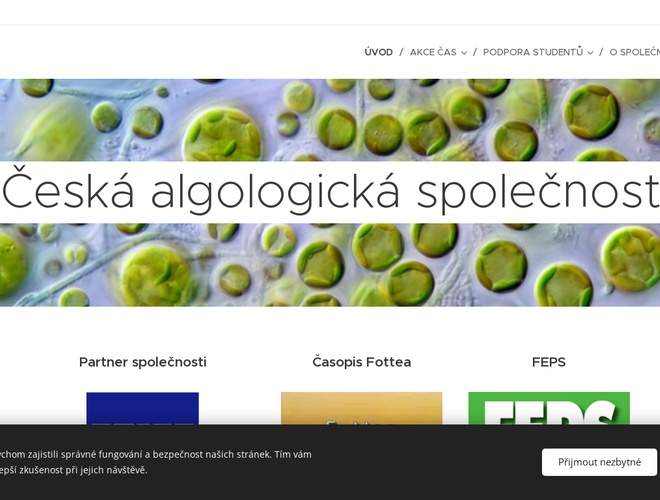Image resolution: width=660 pixels, height=500 pixels.
Task: Click the separator slash after AKCE ČAS
Action: tap(475, 52)
